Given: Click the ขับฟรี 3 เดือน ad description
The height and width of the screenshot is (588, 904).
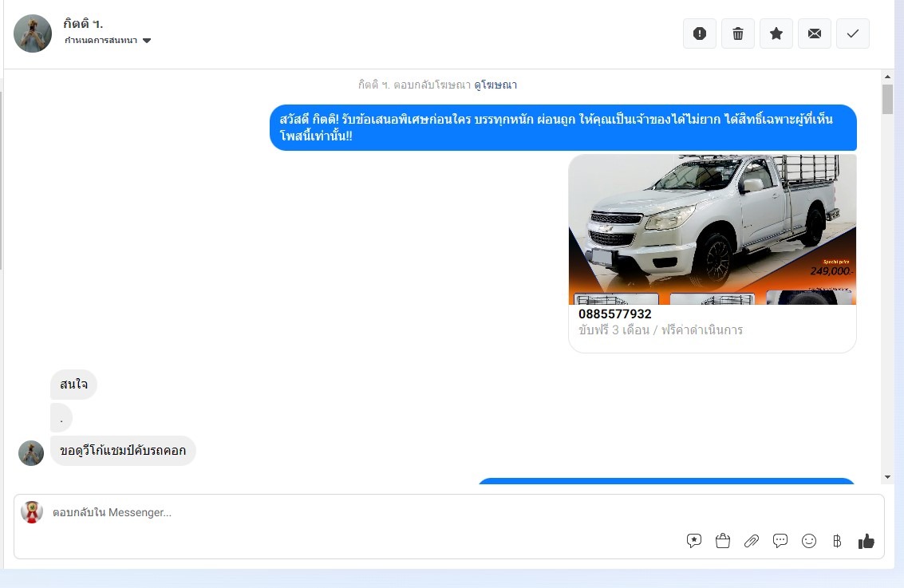Looking at the screenshot, I should 660,330.
